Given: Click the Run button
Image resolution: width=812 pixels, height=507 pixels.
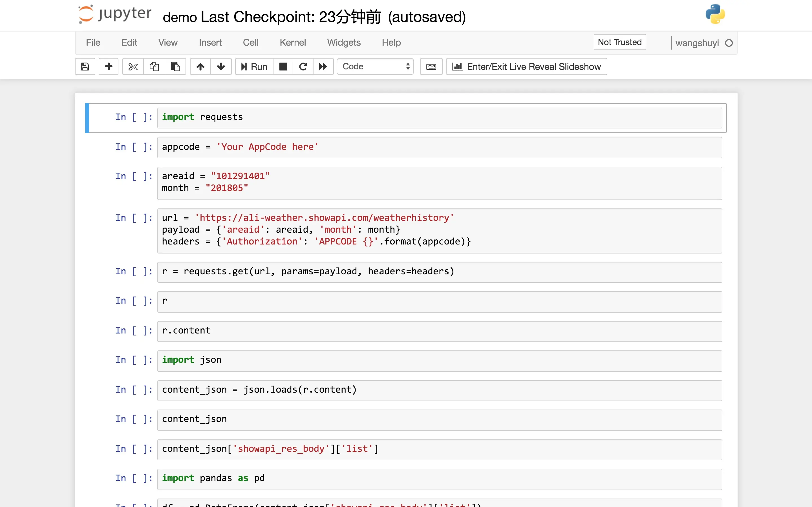Looking at the screenshot, I should click(x=254, y=66).
